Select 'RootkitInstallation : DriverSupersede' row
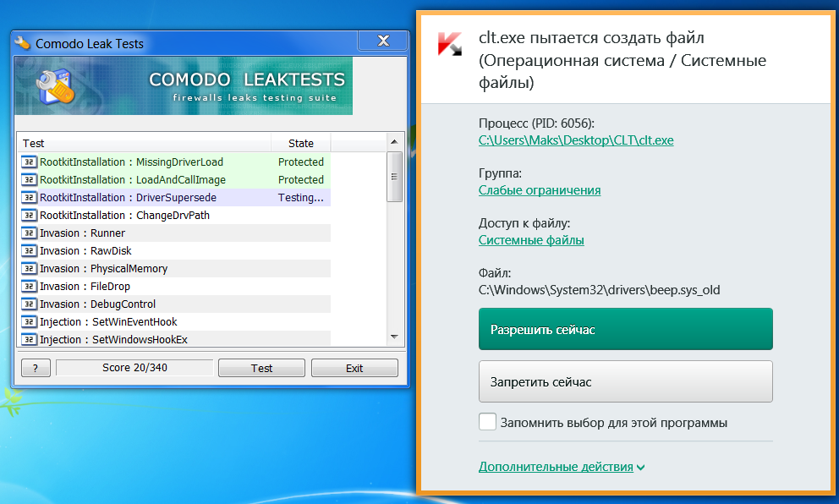 (174, 197)
